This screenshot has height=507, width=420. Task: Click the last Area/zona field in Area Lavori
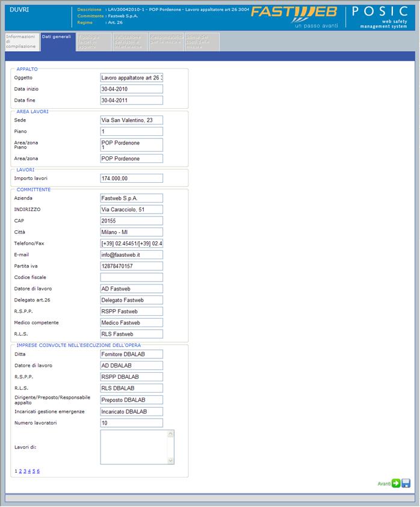[132, 158]
